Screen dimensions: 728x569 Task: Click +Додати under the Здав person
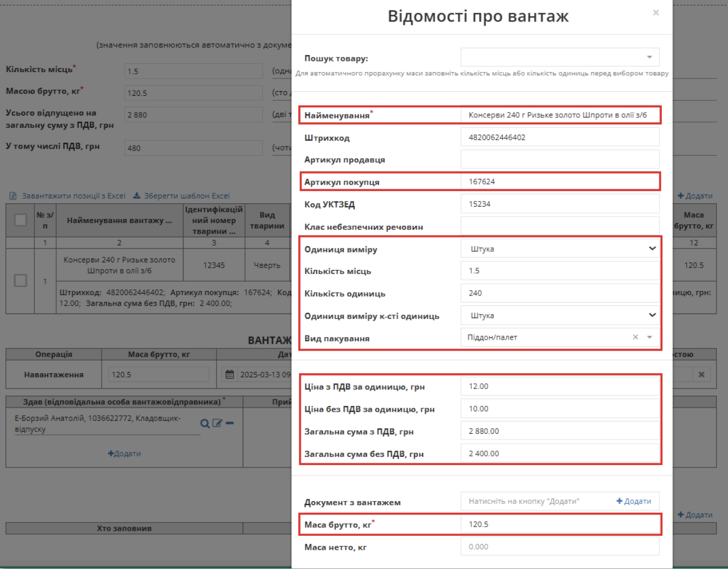click(124, 453)
